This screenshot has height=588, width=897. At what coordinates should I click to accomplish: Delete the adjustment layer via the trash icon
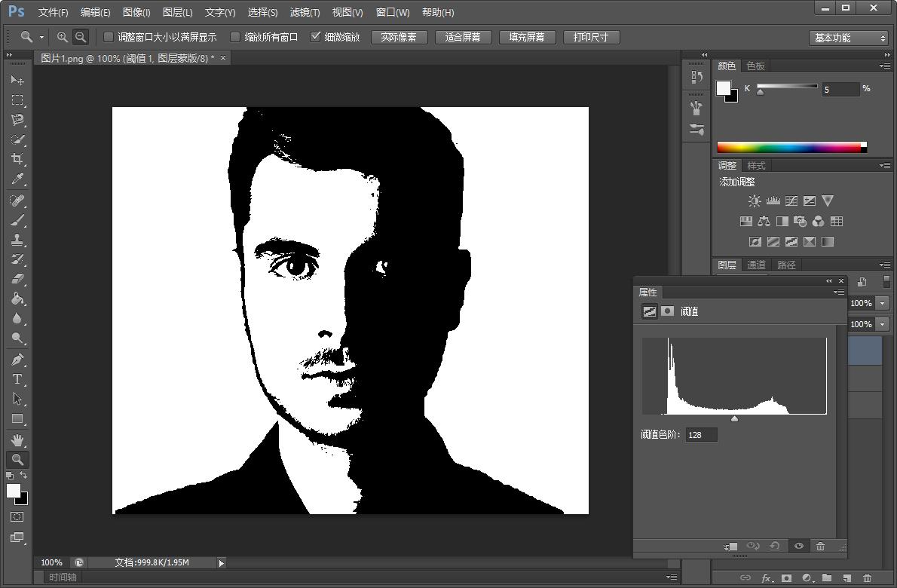(821, 546)
